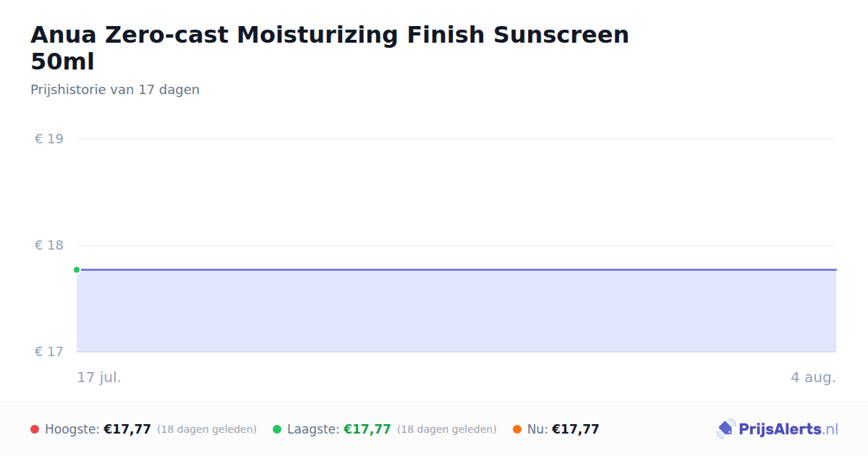Click the 4 aug. date label
The image size is (868, 456).
(x=813, y=377)
